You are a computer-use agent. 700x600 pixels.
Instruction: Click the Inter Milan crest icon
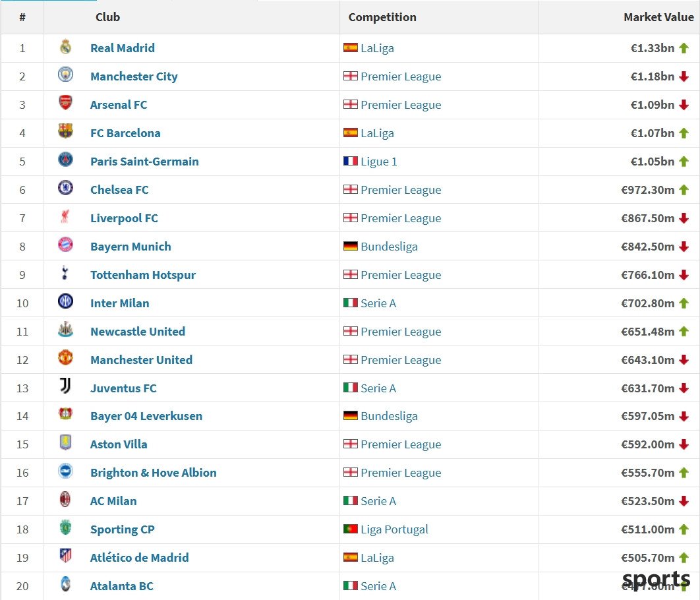[66, 301]
